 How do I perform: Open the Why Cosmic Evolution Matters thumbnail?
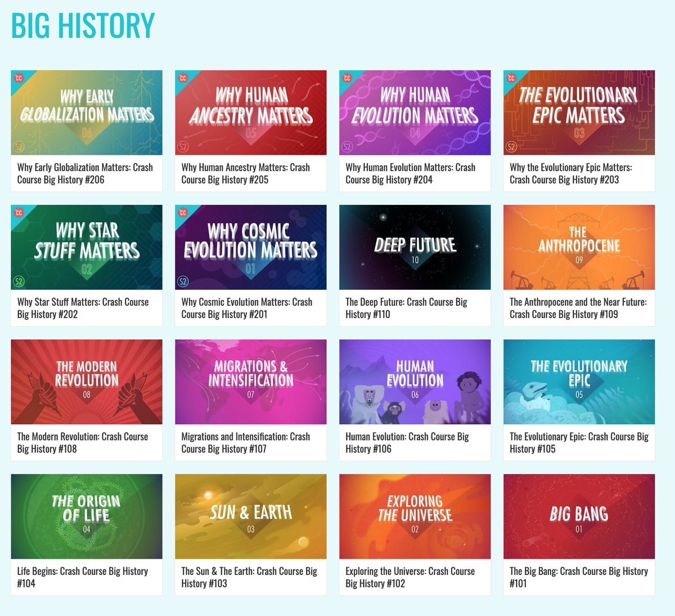(251, 248)
